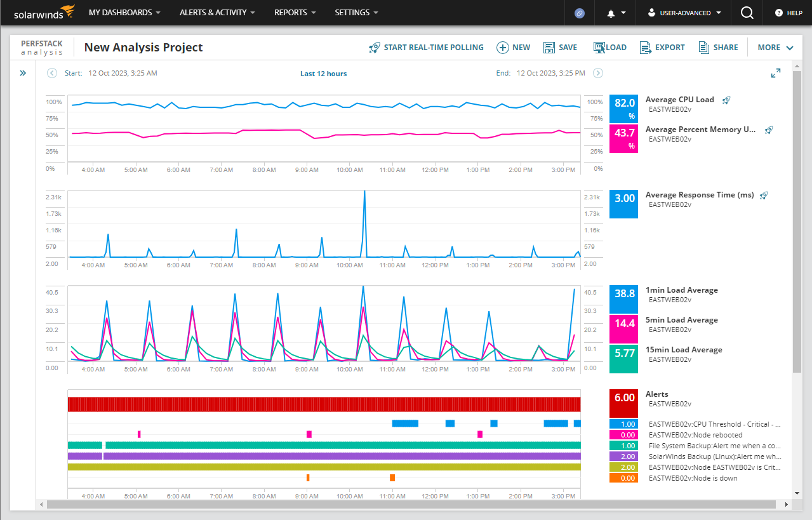Viewport: 812px width, 520px height.
Task: Click the End date 12 Oct 2023, 3:25 PM
Action: pyautogui.click(x=551, y=73)
